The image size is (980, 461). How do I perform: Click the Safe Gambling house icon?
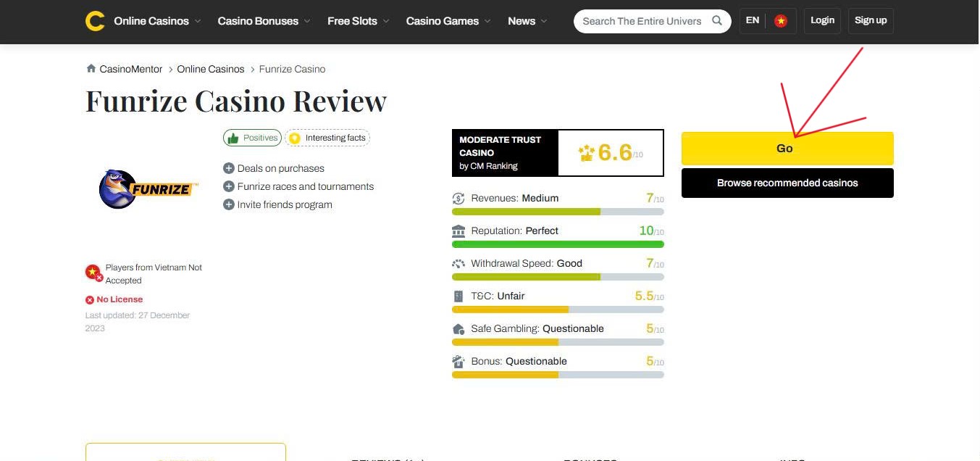click(458, 328)
